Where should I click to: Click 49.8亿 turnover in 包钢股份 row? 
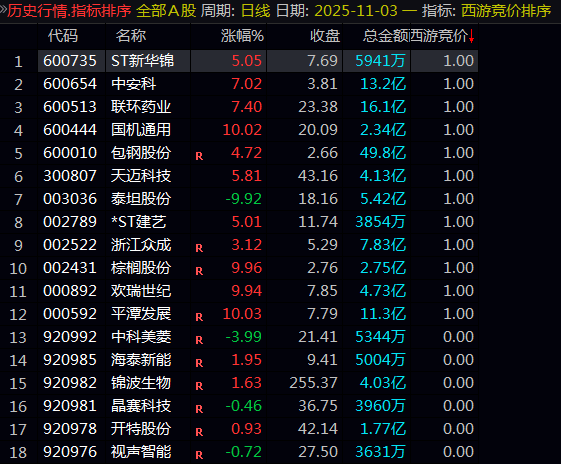click(x=383, y=153)
